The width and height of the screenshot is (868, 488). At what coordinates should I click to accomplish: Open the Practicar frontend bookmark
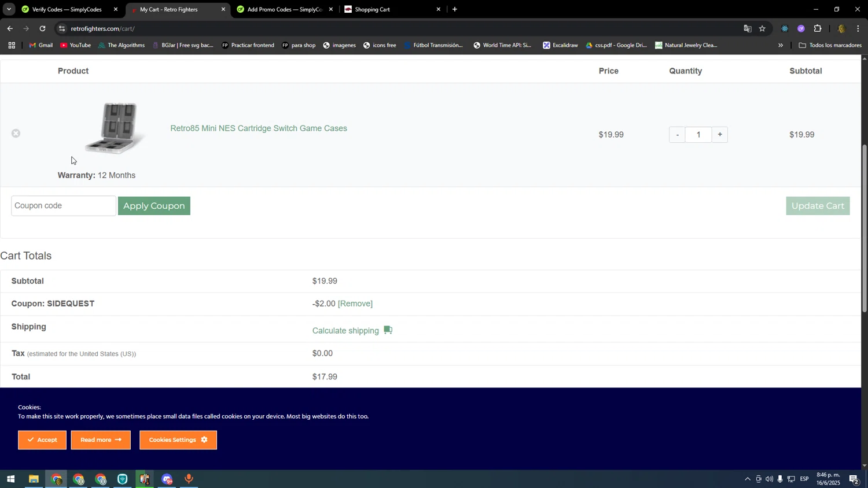click(248, 45)
